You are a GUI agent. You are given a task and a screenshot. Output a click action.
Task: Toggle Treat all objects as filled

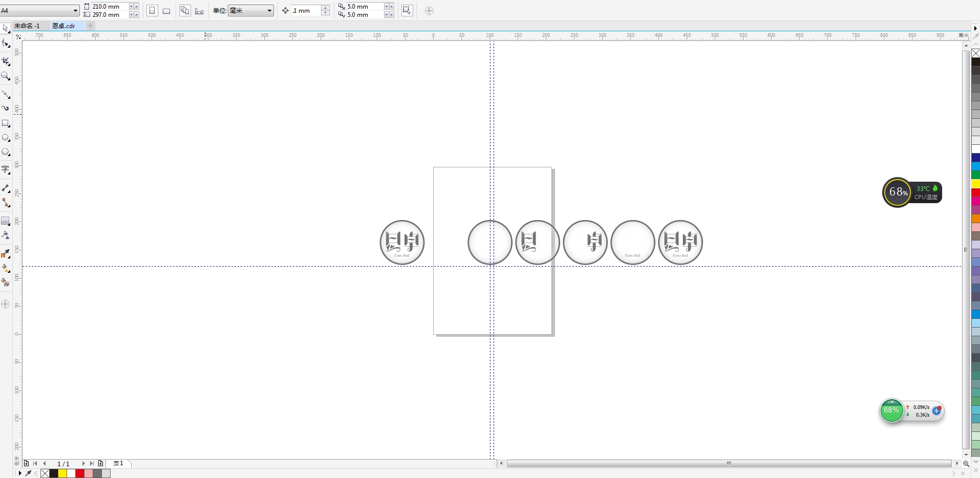[x=407, y=11]
